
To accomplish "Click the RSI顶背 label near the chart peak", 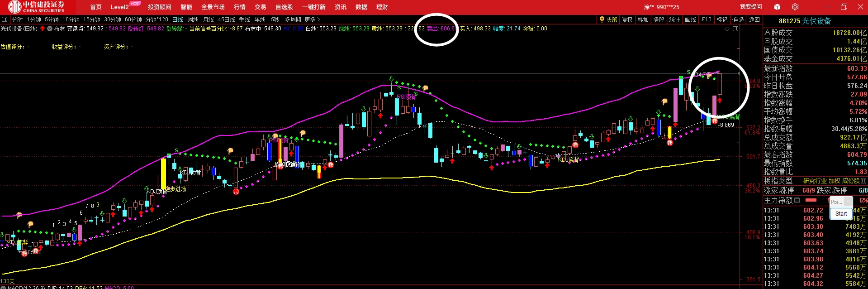I will pos(406,97).
